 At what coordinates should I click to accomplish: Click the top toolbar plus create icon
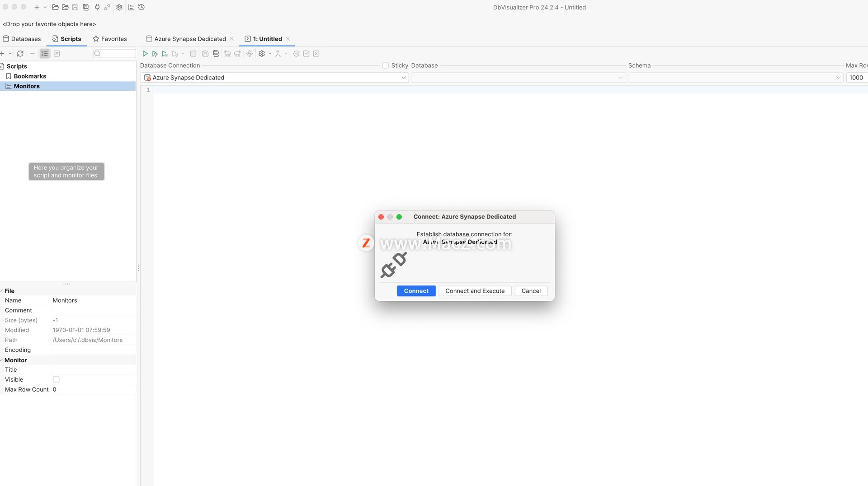37,7
